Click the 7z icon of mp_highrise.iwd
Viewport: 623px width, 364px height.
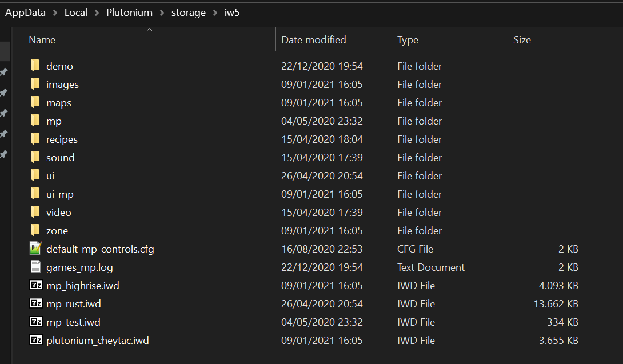click(36, 285)
